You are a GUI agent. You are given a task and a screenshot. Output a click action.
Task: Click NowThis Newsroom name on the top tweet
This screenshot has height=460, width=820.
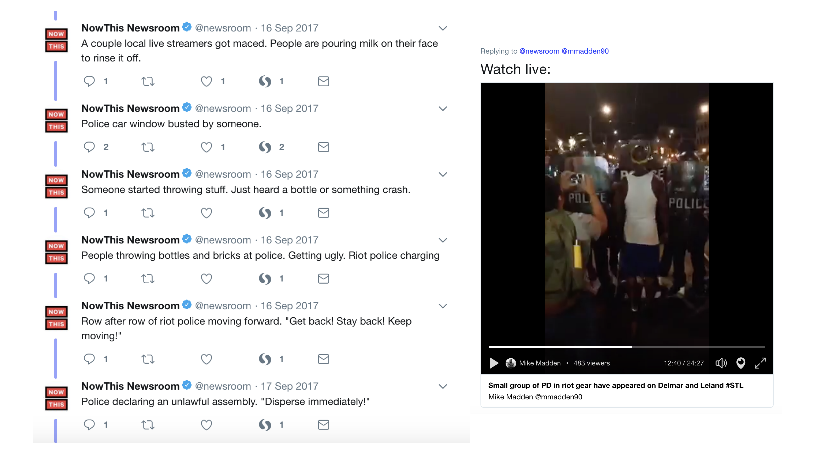point(130,27)
